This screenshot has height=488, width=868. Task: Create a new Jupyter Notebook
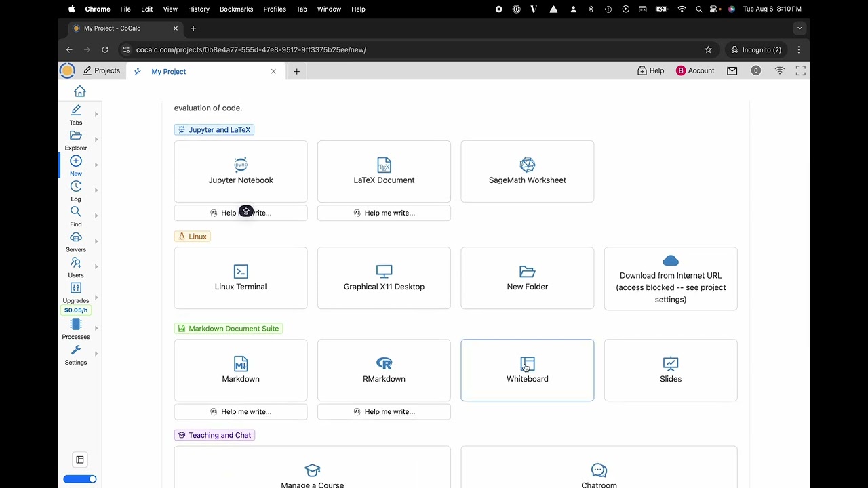pyautogui.click(x=241, y=171)
